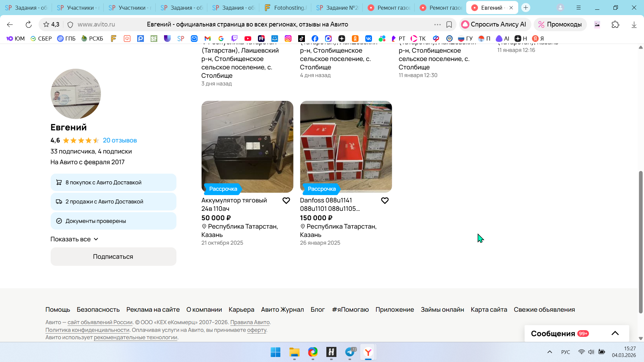Show hidden system tray icons
The width and height of the screenshot is (644, 362).
tap(549, 352)
